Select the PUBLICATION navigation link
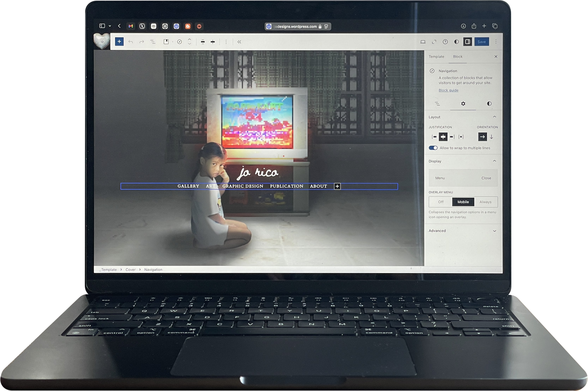The height and width of the screenshot is (391, 588). [x=287, y=186]
